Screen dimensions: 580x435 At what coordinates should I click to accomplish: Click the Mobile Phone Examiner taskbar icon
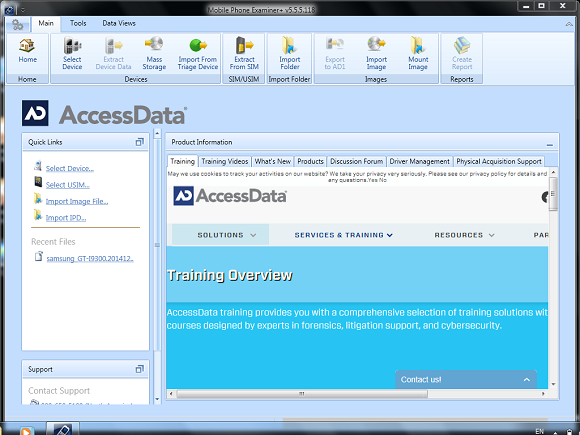[x=62, y=429]
